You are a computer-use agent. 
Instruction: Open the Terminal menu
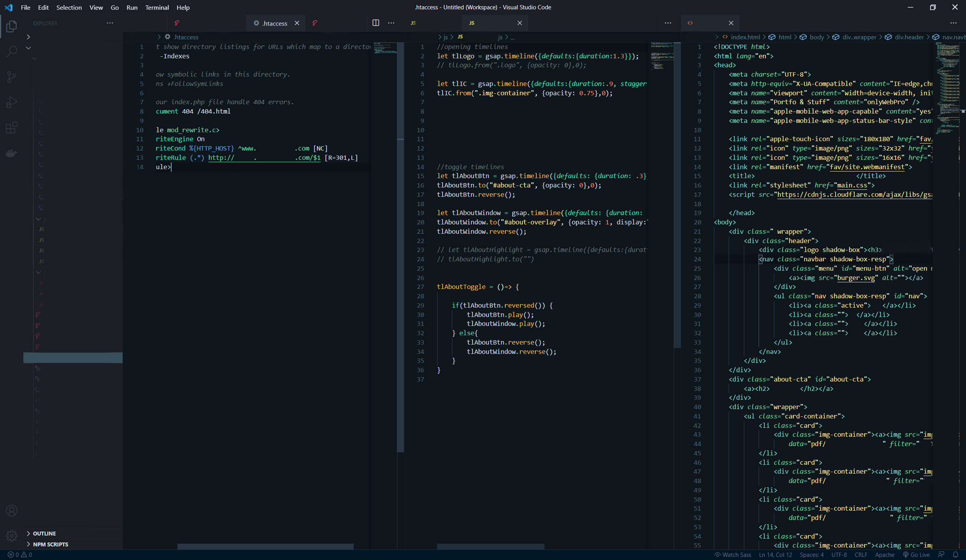point(157,7)
